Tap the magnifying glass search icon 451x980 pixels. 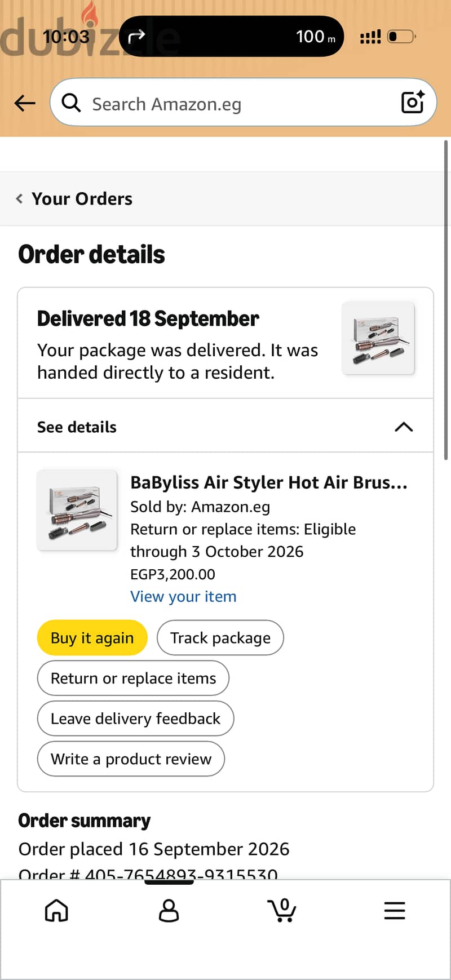pos(71,103)
